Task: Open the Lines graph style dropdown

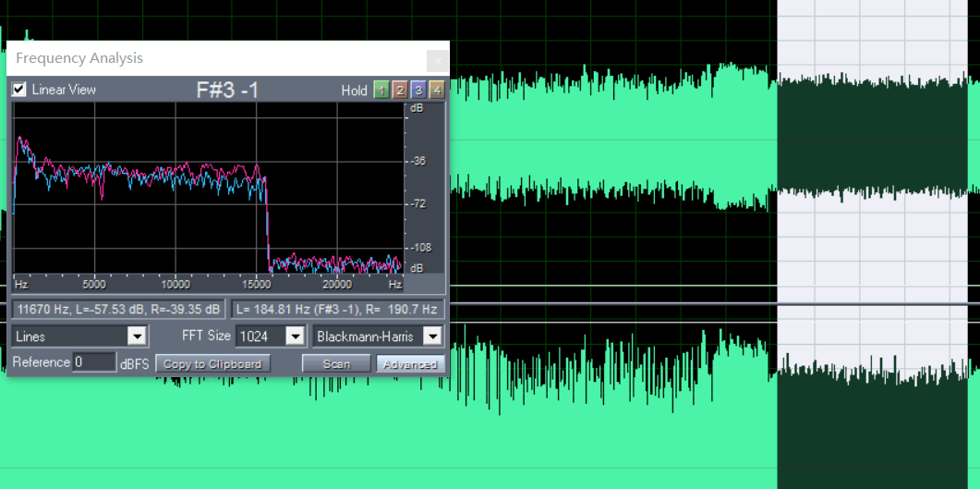Action: coord(80,336)
